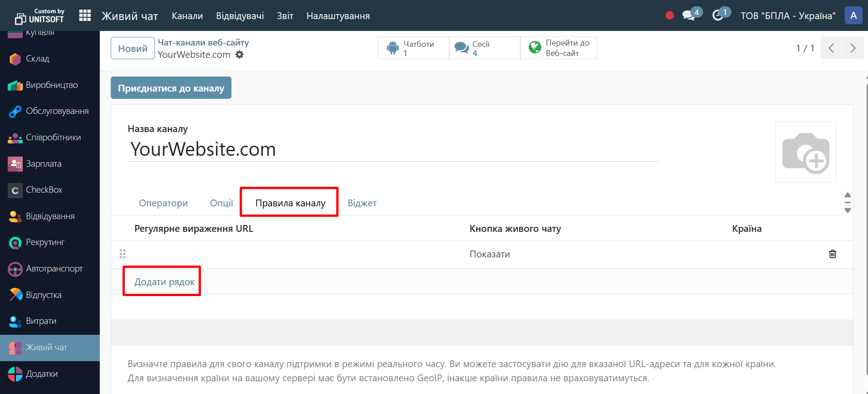The height and width of the screenshot is (394, 868).
Task: Switch to the Віджет tab
Action: point(362,203)
